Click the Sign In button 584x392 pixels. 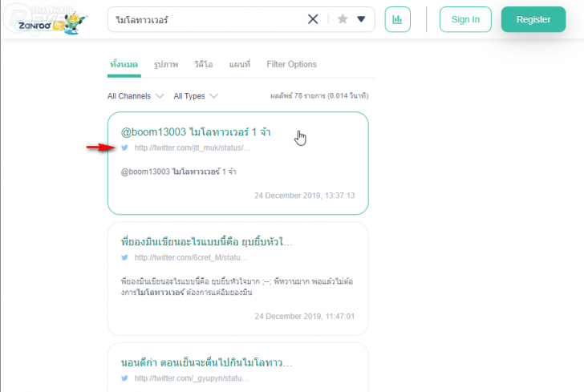[465, 19]
